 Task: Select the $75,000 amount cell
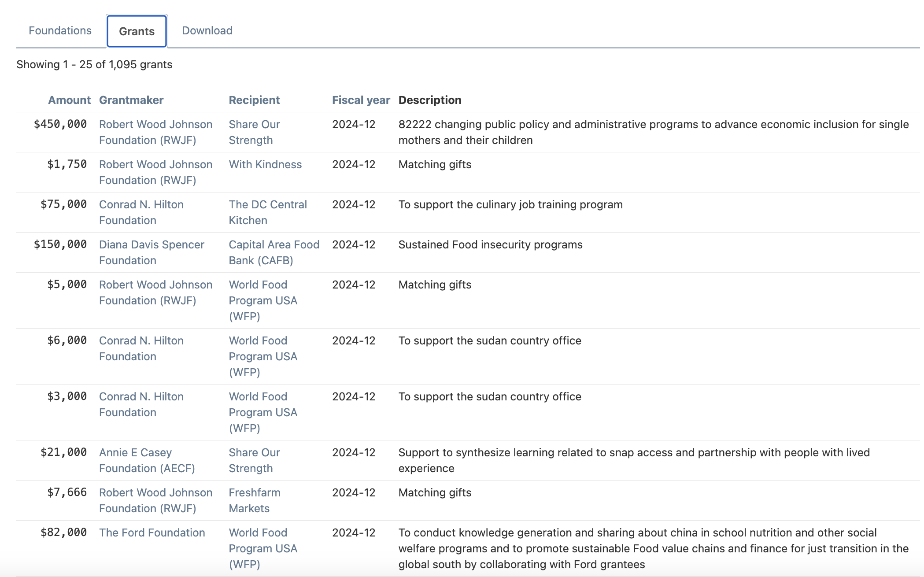[63, 204]
